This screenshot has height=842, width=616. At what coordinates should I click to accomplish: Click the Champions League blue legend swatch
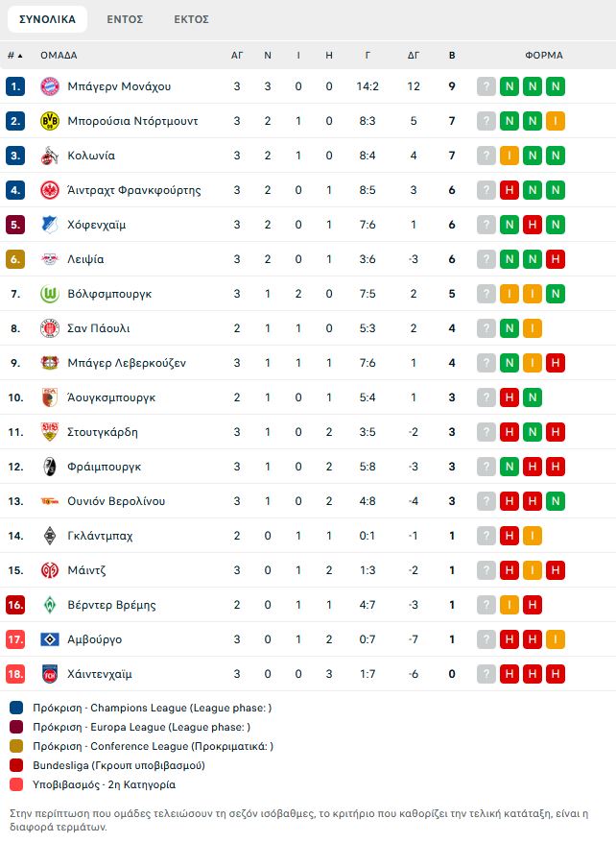[x=16, y=708]
